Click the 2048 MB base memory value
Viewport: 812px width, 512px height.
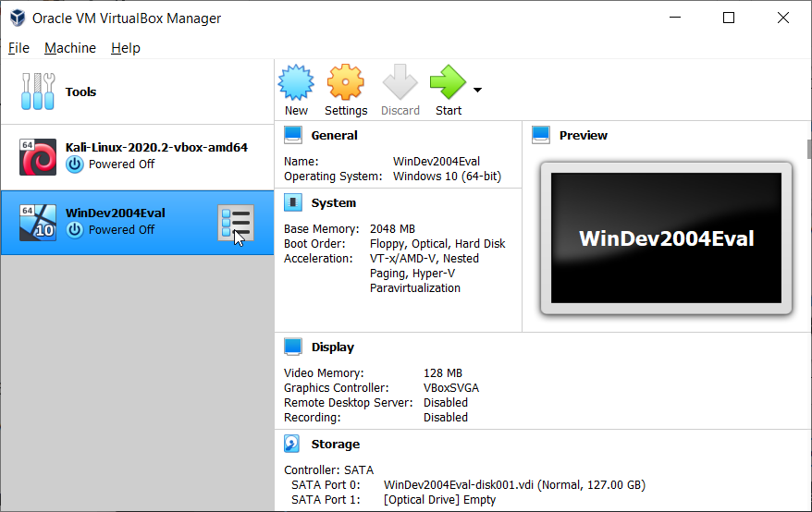pos(392,229)
